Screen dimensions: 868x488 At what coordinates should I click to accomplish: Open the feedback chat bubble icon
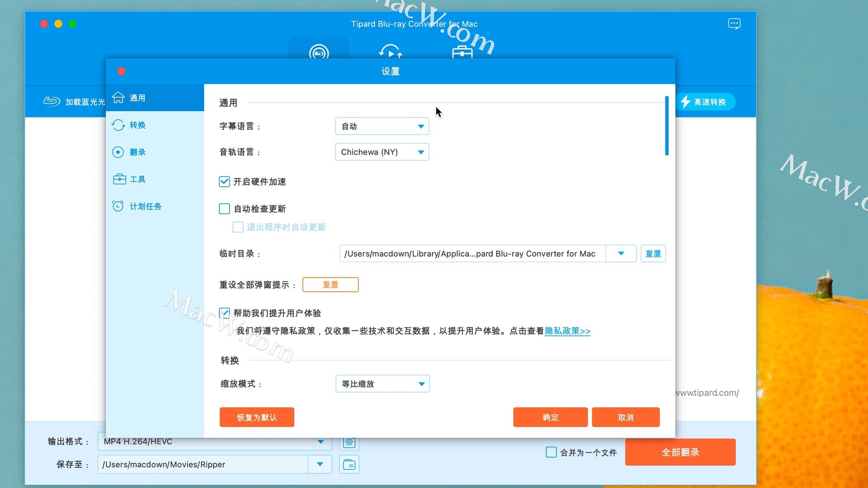(x=734, y=23)
